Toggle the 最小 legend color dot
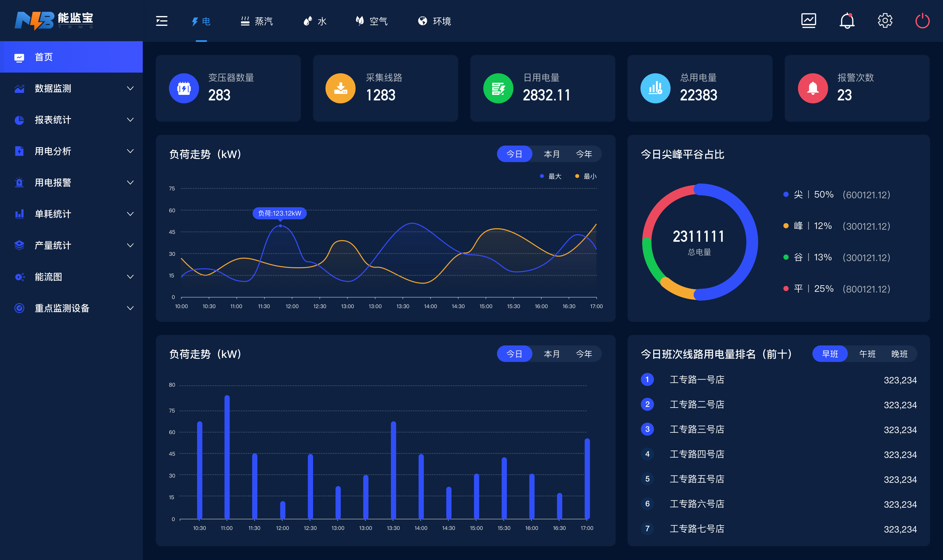Image resolution: width=943 pixels, height=560 pixels. 577,176
